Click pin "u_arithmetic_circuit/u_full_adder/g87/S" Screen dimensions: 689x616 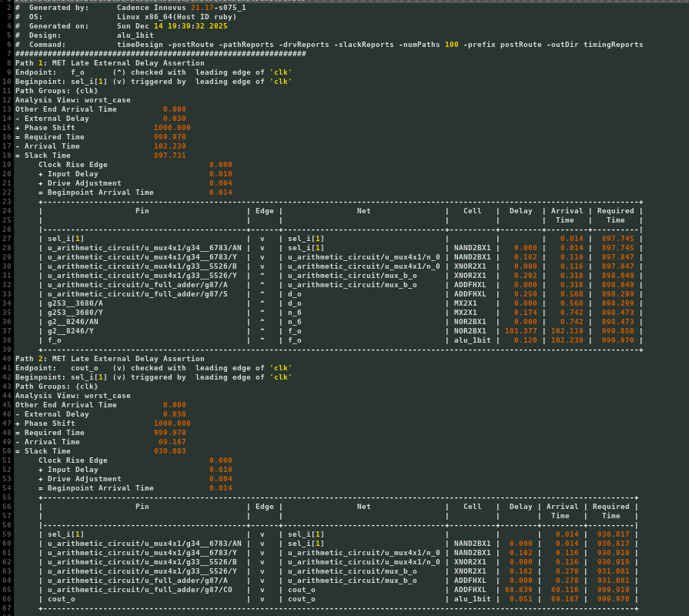click(138, 293)
